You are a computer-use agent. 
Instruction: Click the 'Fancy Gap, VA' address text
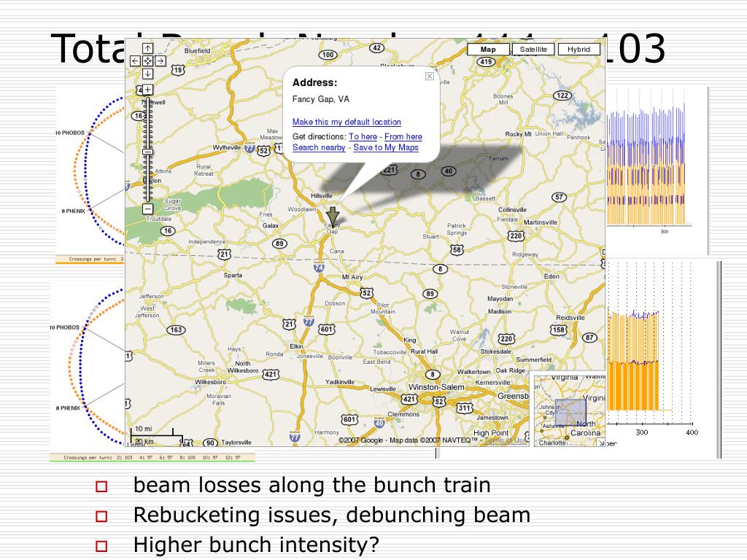click(x=321, y=99)
